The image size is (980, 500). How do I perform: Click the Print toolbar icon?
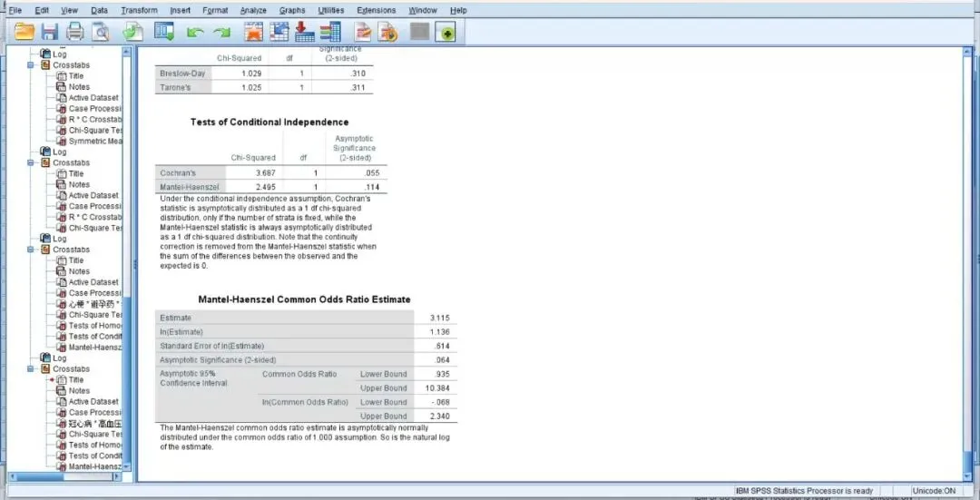pos(75,32)
